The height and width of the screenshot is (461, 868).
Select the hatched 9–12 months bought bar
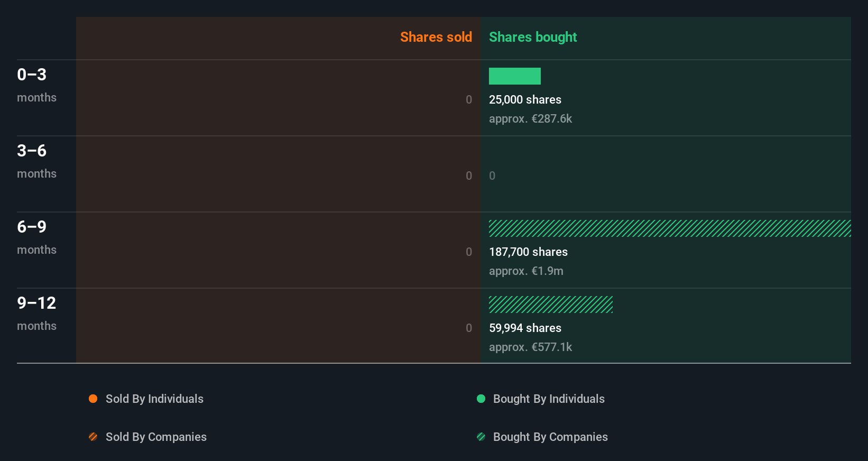551,305
